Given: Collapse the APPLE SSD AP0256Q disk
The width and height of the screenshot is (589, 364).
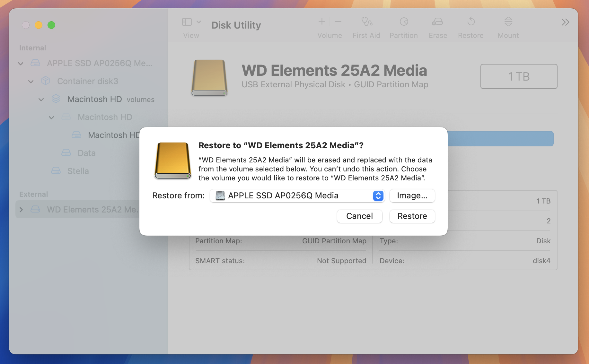Looking at the screenshot, I should (x=21, y=64).
